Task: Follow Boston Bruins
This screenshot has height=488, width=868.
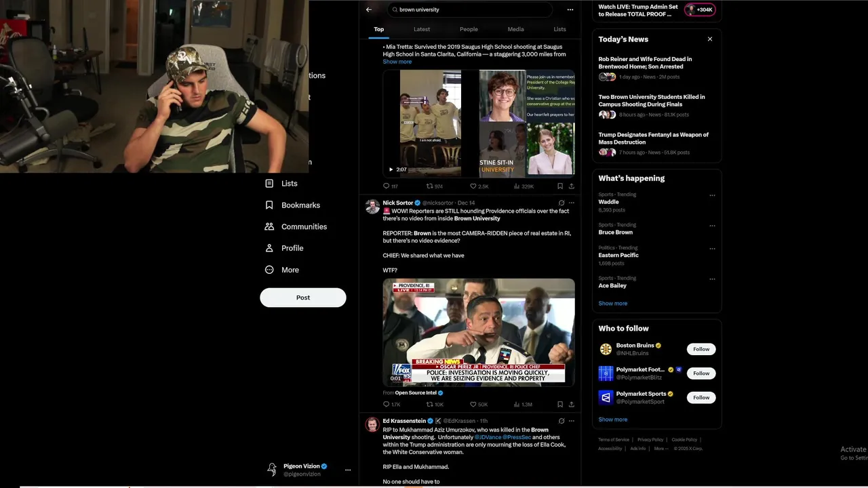Action: point(701,349)
